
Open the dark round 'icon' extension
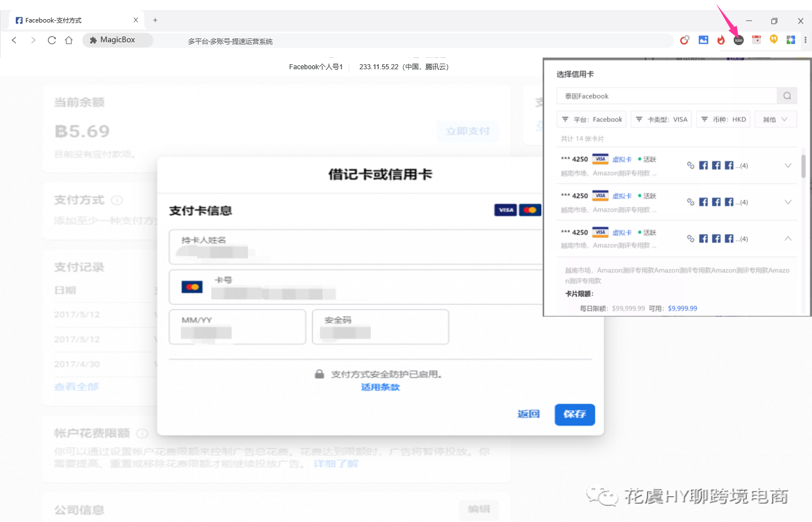(x=739, y=40)
